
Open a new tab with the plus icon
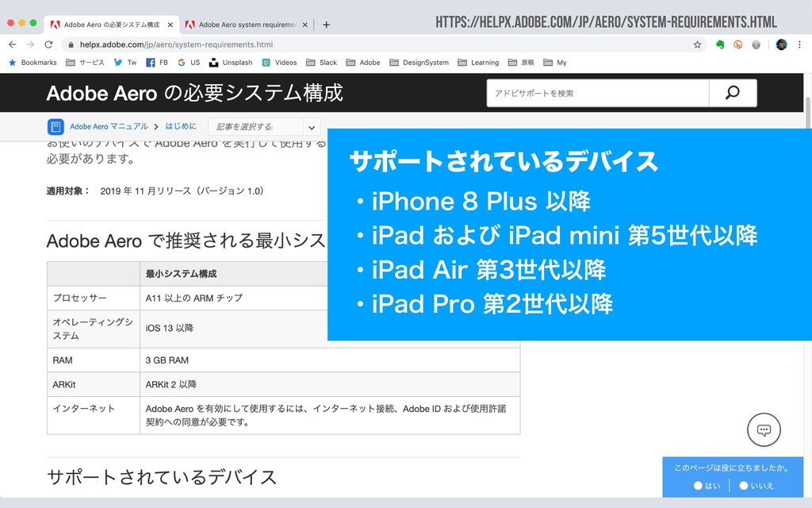[326, 25]
